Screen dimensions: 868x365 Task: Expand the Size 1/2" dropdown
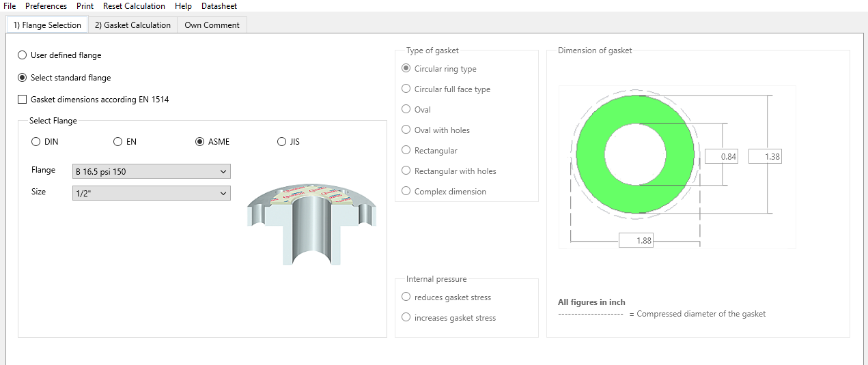point(151,194)
